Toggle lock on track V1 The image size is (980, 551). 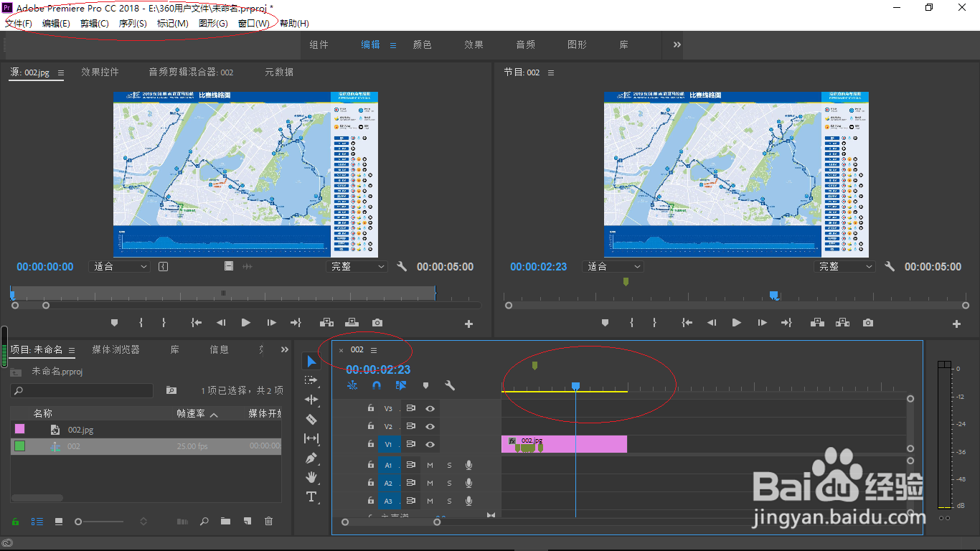pos(370,444)
